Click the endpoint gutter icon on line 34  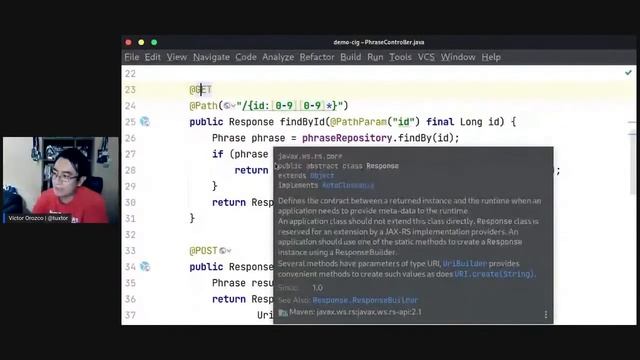tap(145, 267)
